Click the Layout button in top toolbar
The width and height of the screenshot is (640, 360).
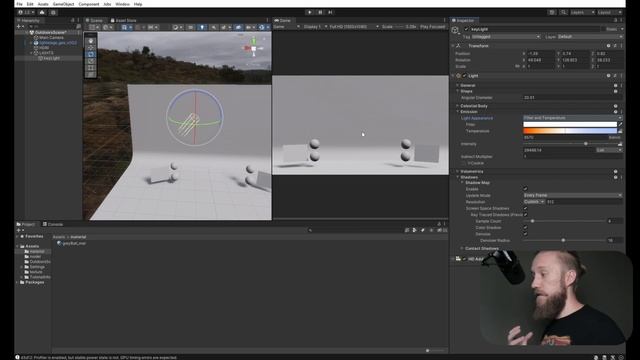[x=609, y=12]
